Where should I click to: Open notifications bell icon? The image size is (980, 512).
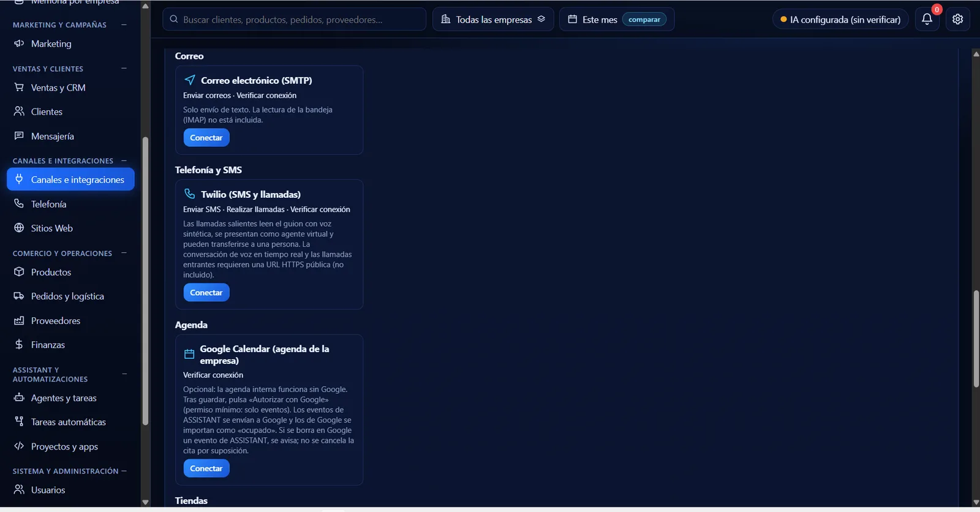[x=927, y=20]
